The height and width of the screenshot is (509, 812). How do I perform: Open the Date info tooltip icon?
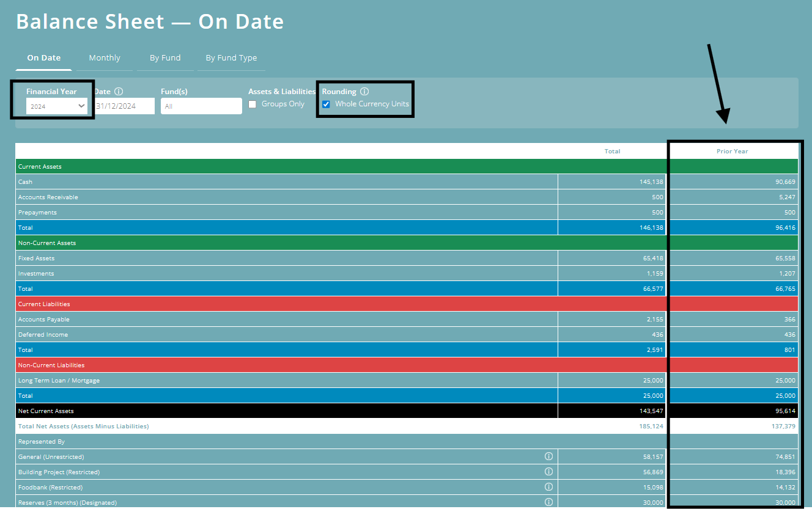point(119,92)
